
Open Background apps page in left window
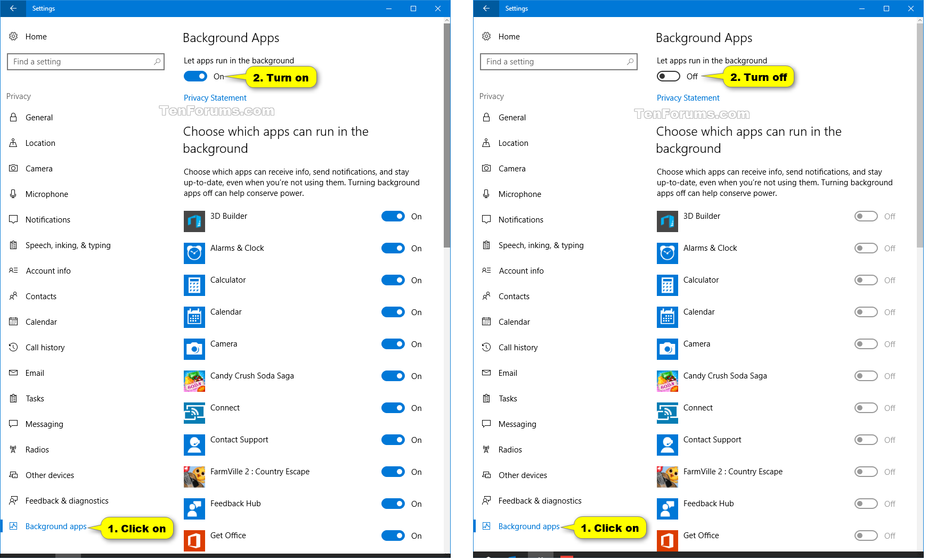coord(56,526)
